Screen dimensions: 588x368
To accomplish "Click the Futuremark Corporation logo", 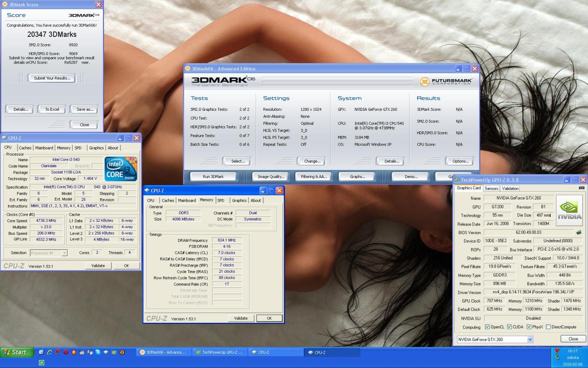I will (x=446, y=81).
